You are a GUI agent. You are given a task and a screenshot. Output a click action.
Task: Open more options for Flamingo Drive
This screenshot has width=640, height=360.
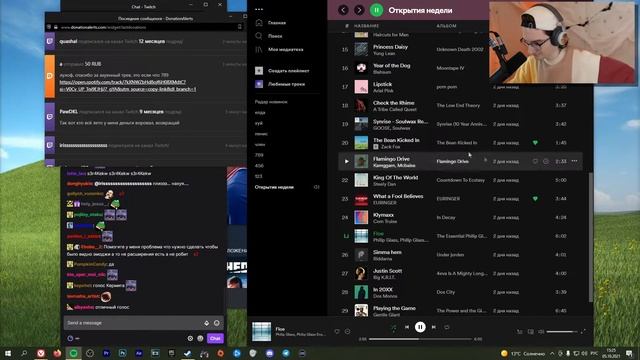(574, 161)
